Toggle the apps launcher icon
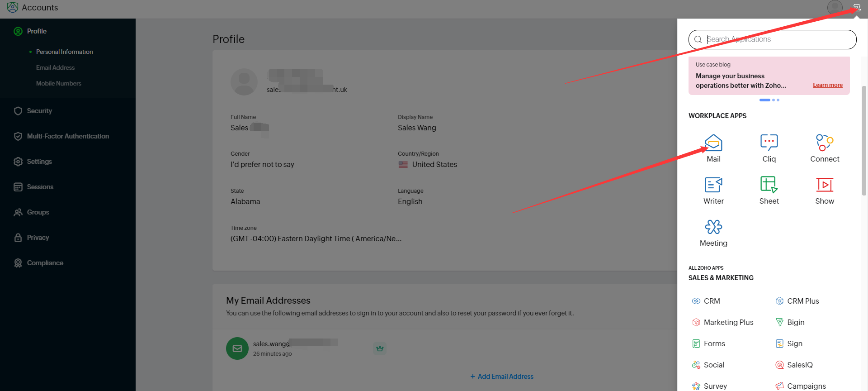 (x=857, y=8)
